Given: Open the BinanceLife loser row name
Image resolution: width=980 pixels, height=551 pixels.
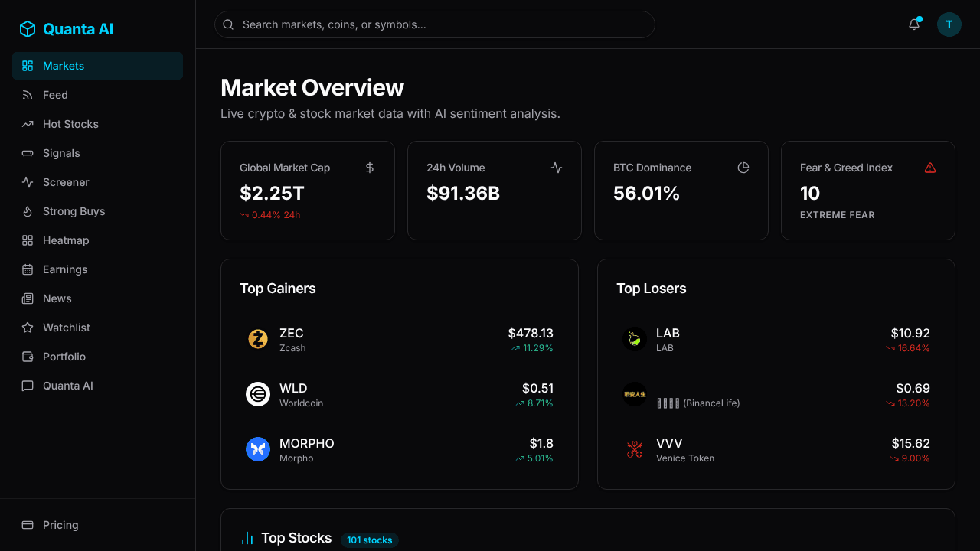Looking at the screenshot, I should (698, 403).
